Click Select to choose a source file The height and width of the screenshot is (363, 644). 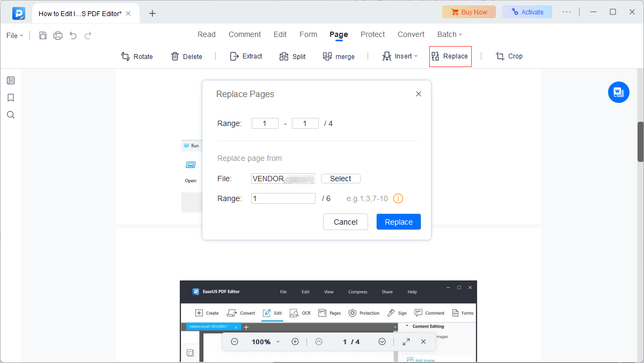click(x=341, y=179)
